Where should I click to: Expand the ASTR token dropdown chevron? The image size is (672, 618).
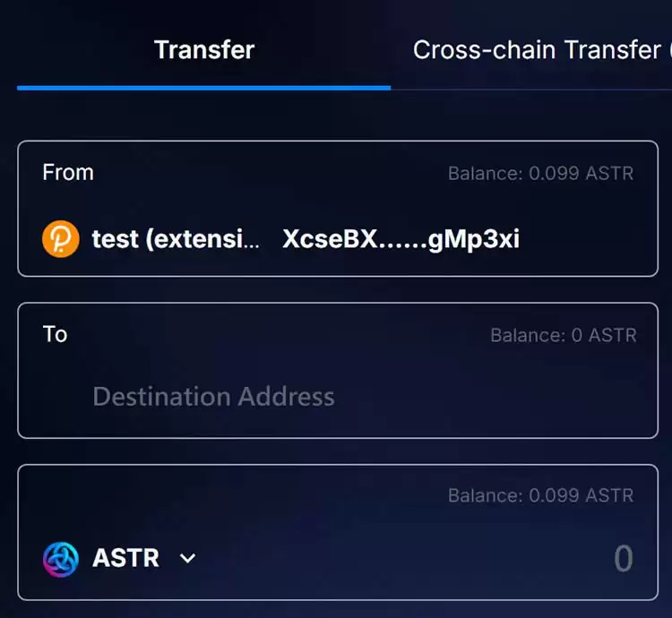(188, 559)
